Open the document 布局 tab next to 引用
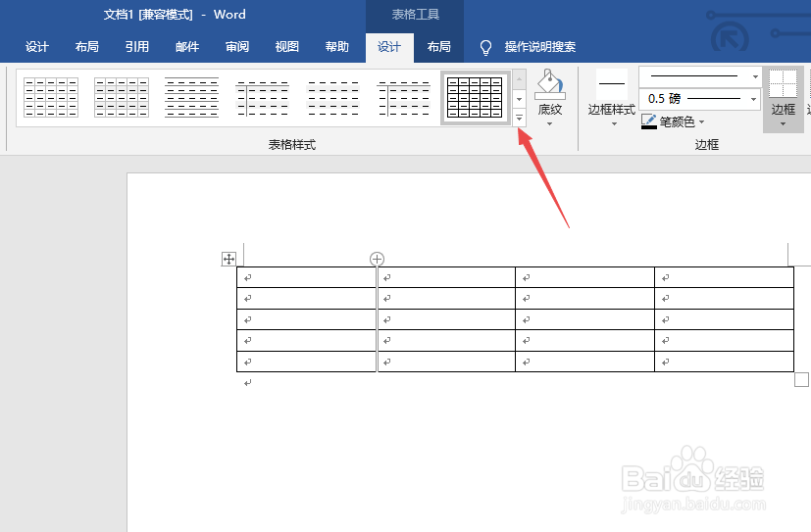The width and height of the screenshot is (811, 532). pyautogui.click(x=87, y=47)
